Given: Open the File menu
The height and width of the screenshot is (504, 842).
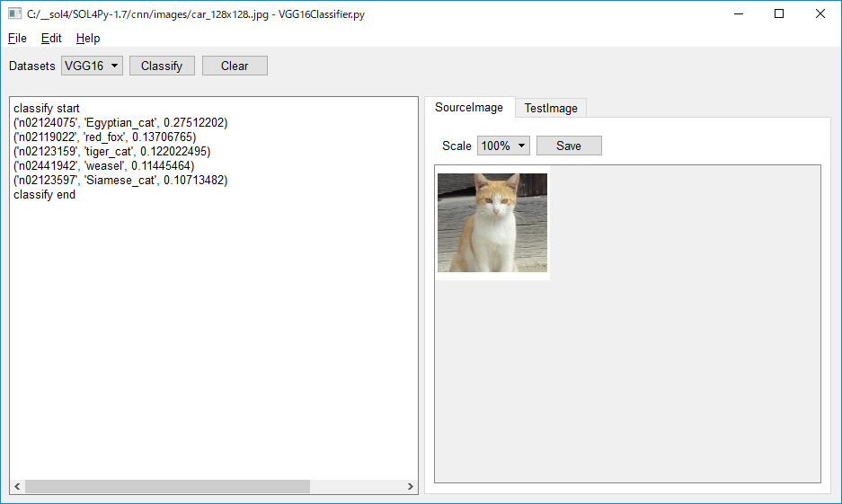Looking at the screenshot, I should [17, 38].
